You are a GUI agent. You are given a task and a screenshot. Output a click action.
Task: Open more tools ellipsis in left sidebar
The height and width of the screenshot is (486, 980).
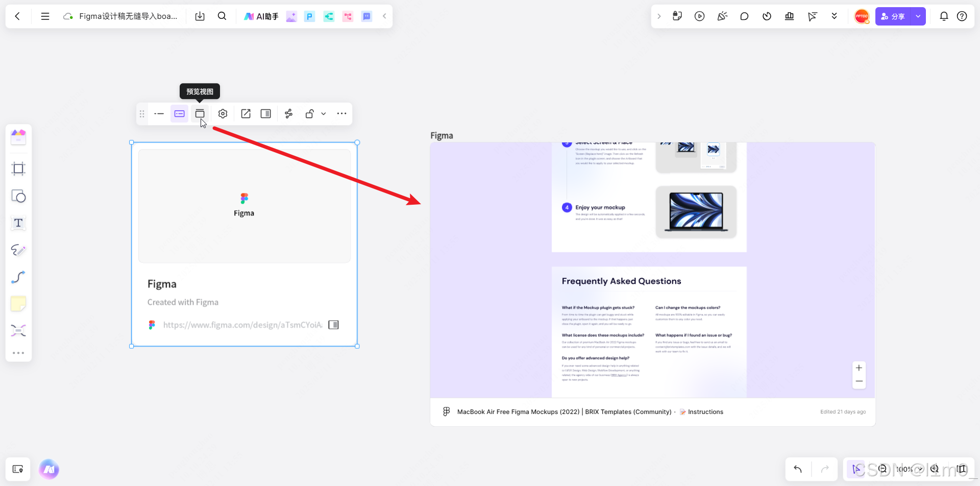click(x=18, y=353)
